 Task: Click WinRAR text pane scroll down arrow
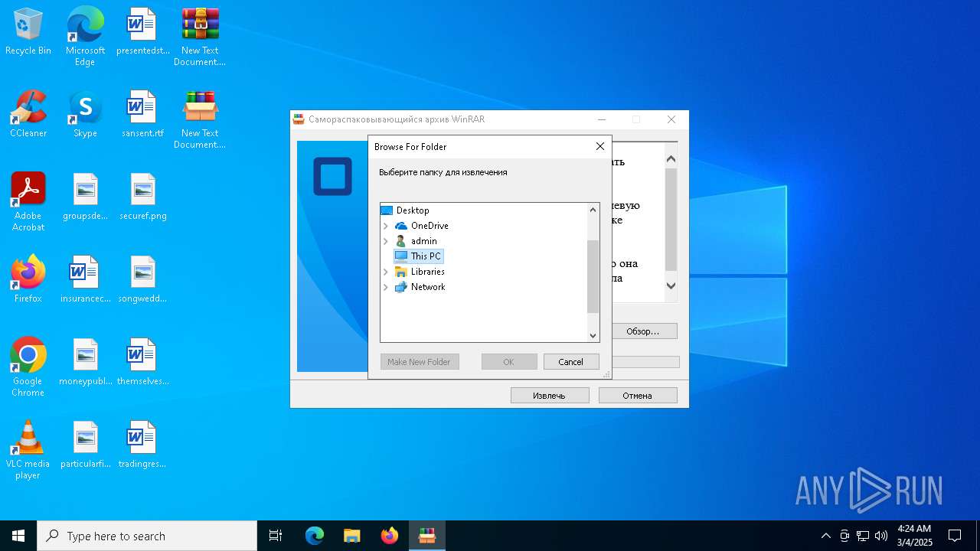(x=671, y=285)
